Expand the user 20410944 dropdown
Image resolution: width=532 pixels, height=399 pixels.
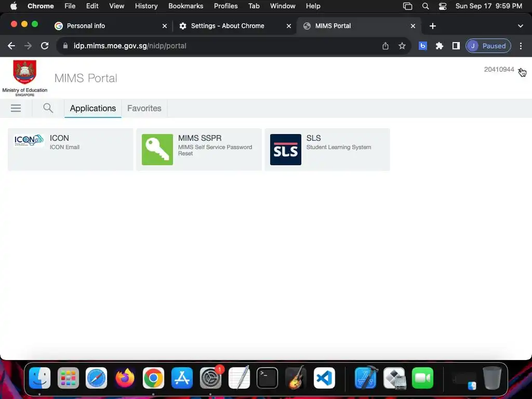click(x=521, y=70)
